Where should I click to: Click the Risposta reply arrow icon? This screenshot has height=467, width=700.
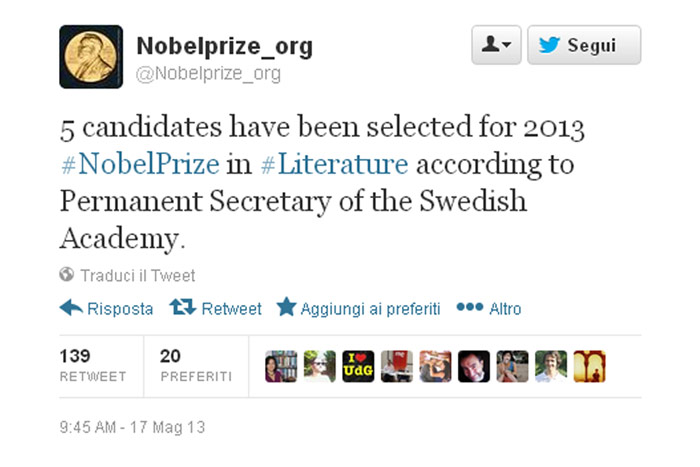[x=71, y=308]
